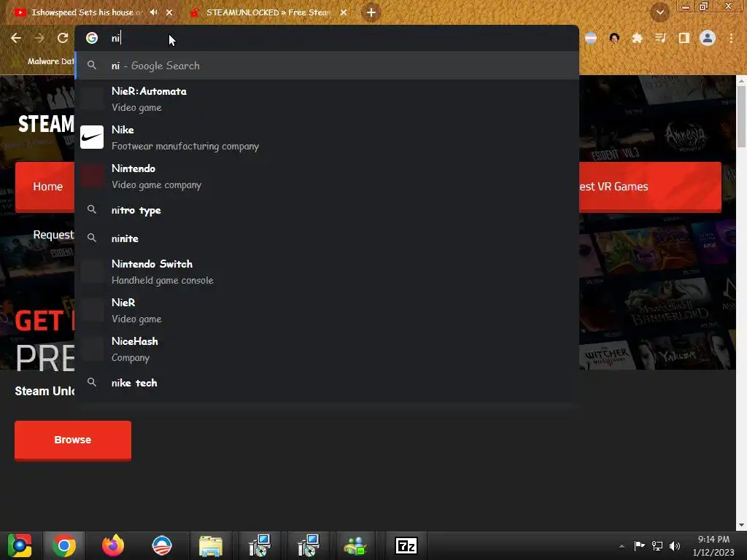Select 'ni - Google Search' suggestion
The width and height of the screenshot is (747, 560).
click(x=327, y=66)
